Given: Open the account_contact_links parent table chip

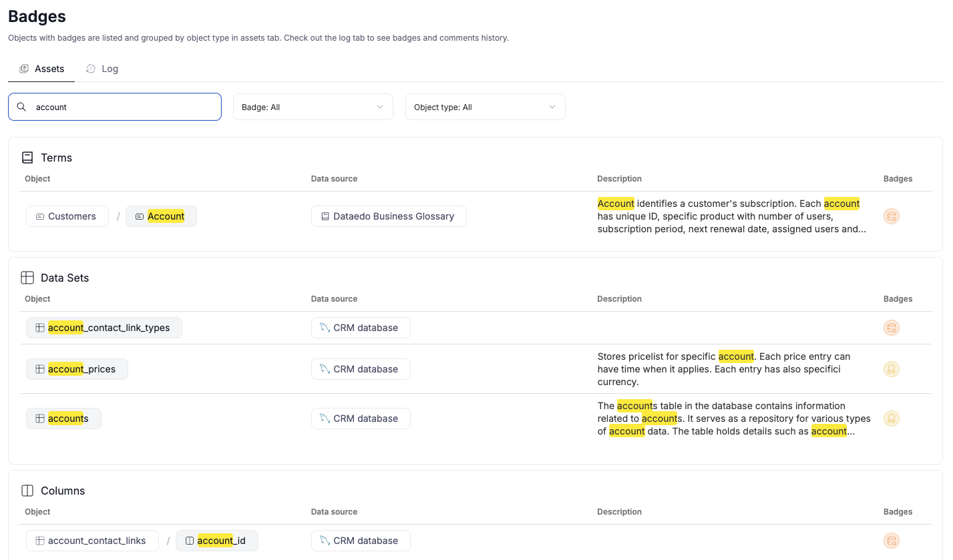Looking at the screenshot, I should 91,541.
